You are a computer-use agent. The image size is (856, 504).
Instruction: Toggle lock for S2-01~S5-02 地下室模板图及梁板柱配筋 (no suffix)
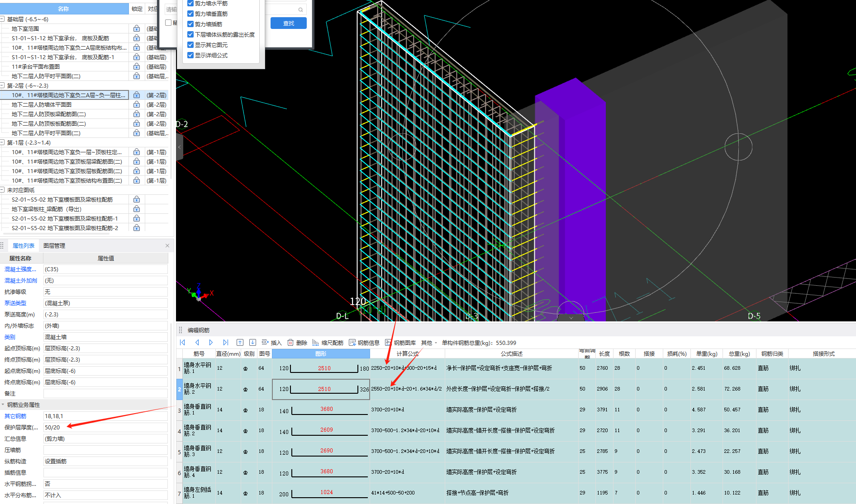click(137, 199)
